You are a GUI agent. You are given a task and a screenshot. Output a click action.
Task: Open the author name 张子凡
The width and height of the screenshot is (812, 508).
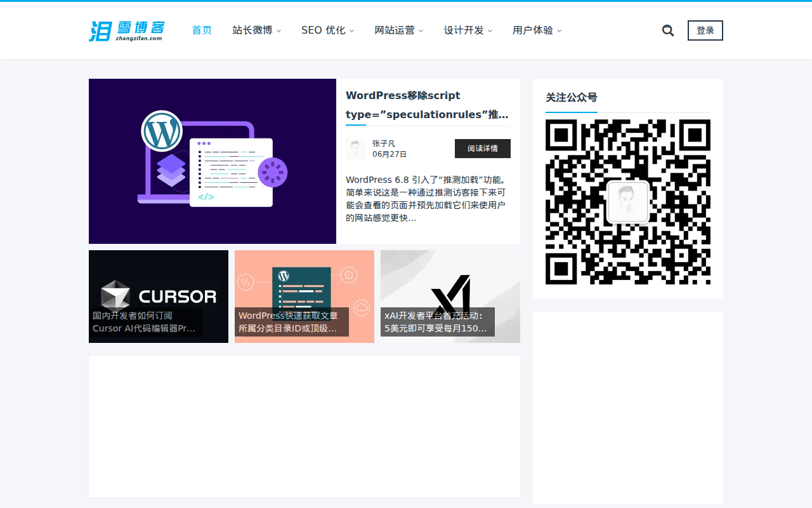click(x=384, y=144)
